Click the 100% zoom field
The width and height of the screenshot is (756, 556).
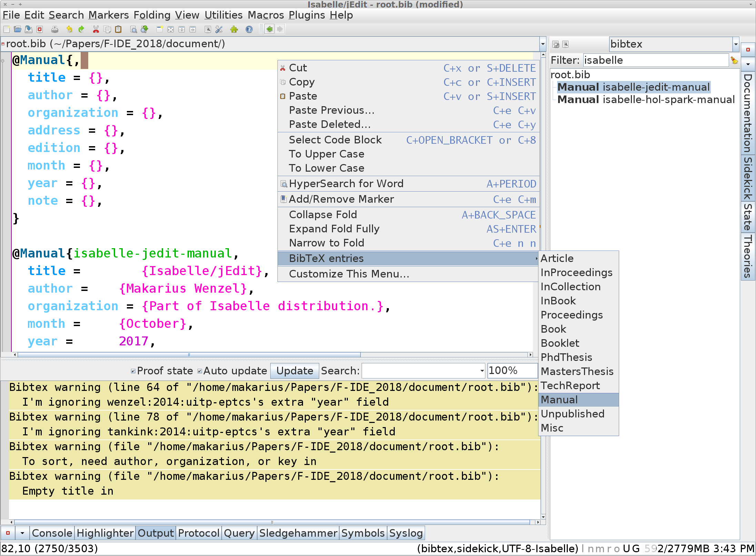[512, 371]
